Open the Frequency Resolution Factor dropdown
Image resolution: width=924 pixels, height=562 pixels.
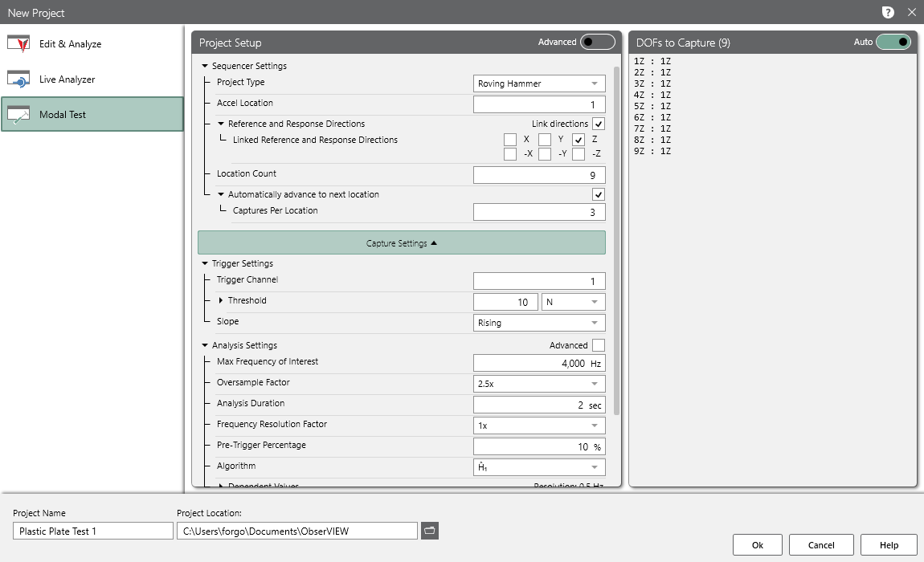click(x=539, y=426)
